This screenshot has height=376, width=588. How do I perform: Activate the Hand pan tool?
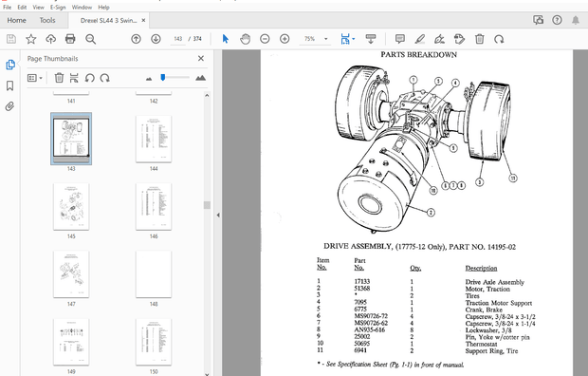coord(246,39)
